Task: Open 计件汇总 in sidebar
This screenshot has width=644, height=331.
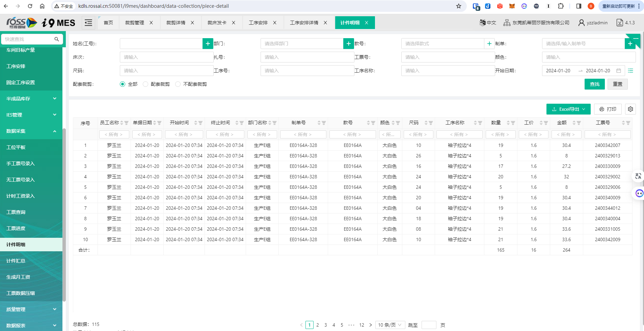Action: click(x=31, y=261)
